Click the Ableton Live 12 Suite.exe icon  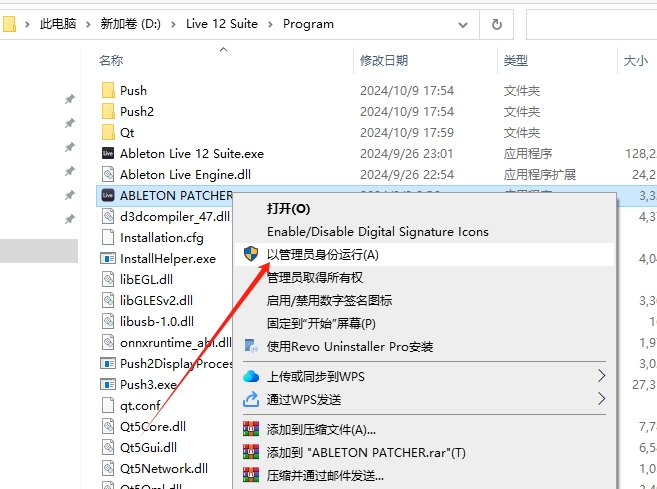click(108, 153)
